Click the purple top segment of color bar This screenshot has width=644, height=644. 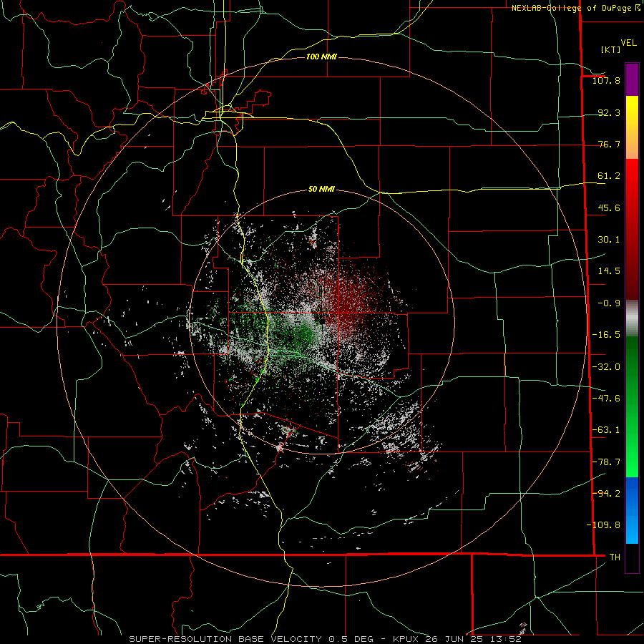(x=632, y=79)
